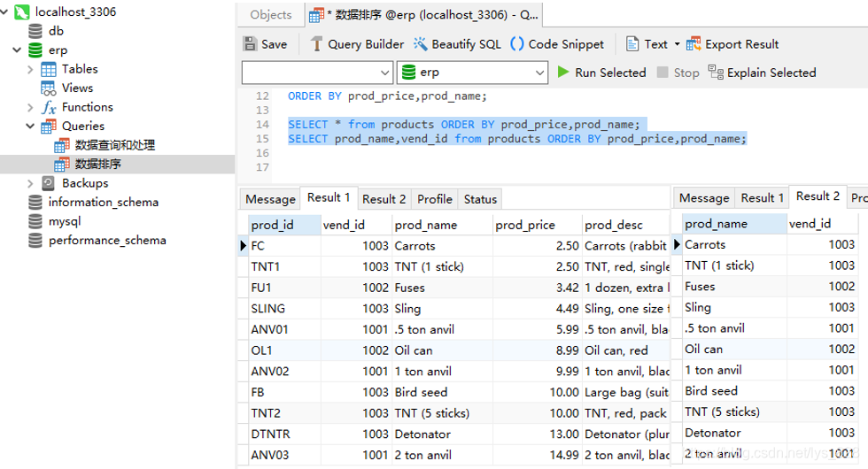Select the mysql database
The image size is (868, 469).
pos(65,221)
